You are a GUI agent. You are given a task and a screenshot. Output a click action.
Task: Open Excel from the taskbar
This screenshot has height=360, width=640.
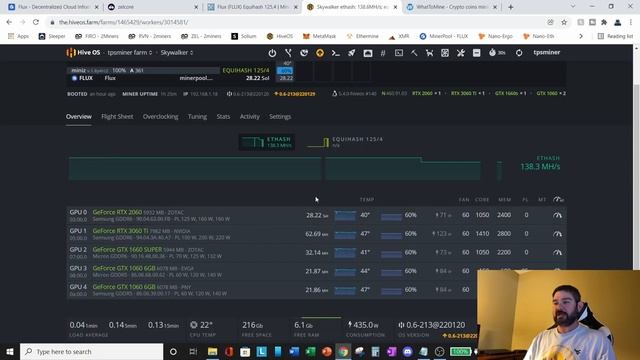click(x=310, y=351)
